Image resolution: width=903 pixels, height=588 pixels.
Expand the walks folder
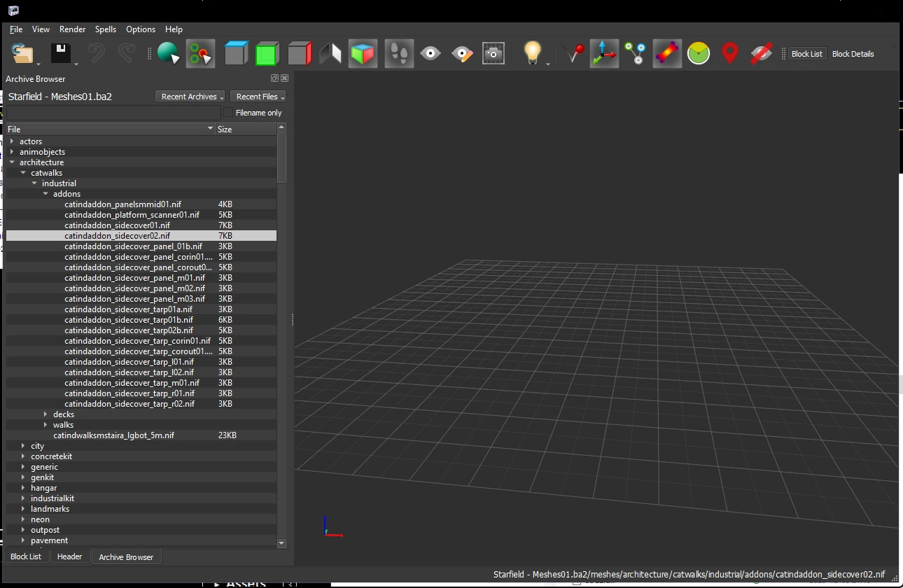pos(45,425)
